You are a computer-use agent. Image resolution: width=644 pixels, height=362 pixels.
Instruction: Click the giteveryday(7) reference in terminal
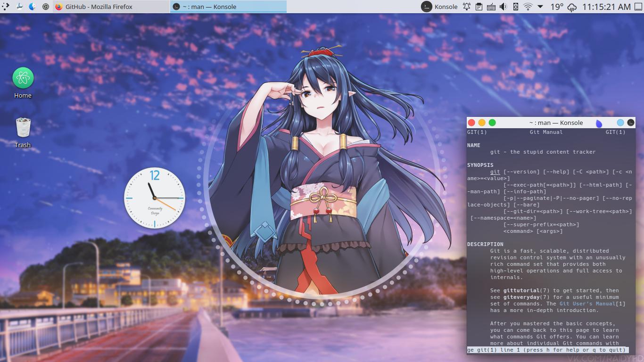coord(526,297)
